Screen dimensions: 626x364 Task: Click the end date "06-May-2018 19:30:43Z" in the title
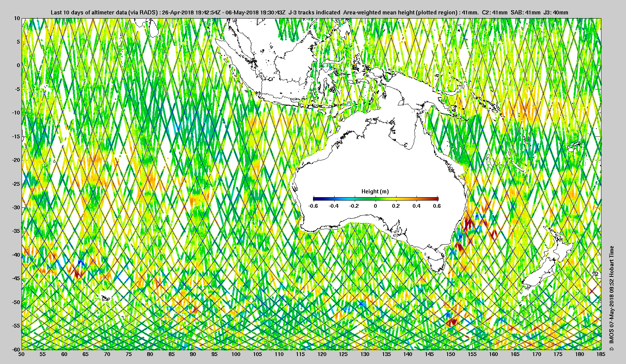coord(255,13)
